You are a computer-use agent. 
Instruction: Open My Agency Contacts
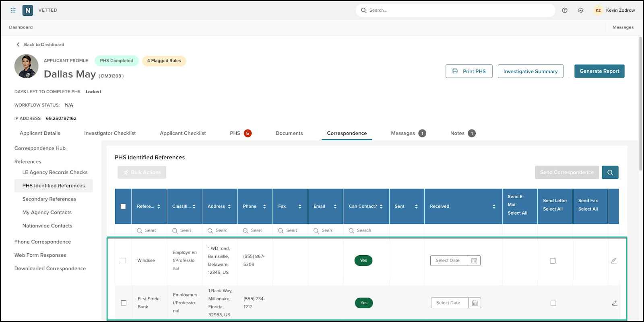pyautogui.click(x=47, y=212)
